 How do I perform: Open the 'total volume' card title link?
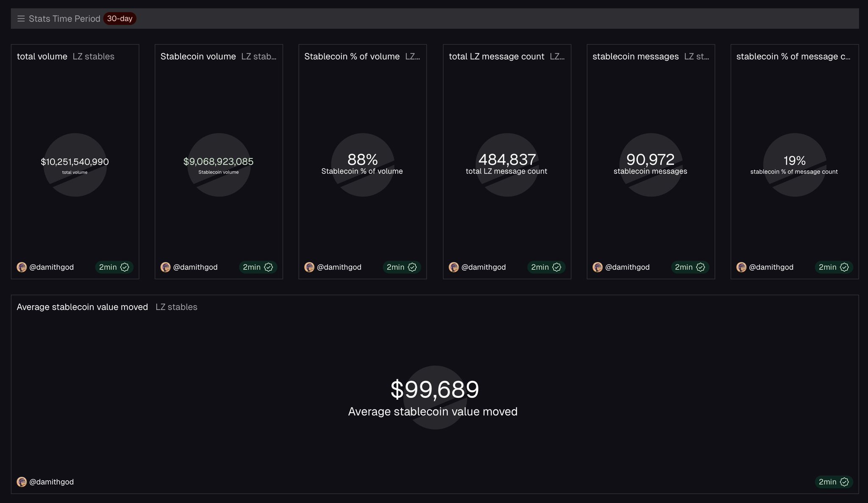point(42,56)
